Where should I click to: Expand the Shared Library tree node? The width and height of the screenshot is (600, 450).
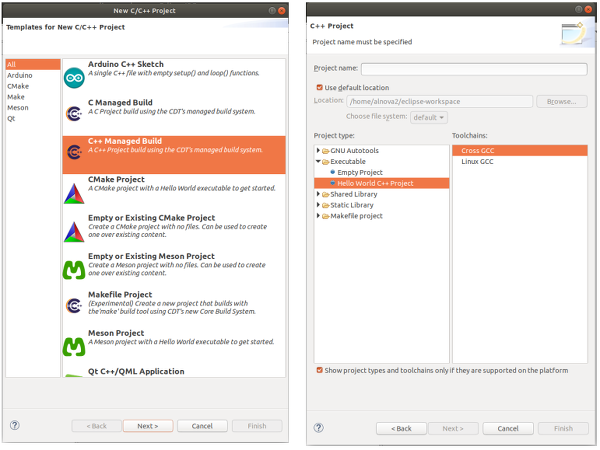tap(318, 194)
